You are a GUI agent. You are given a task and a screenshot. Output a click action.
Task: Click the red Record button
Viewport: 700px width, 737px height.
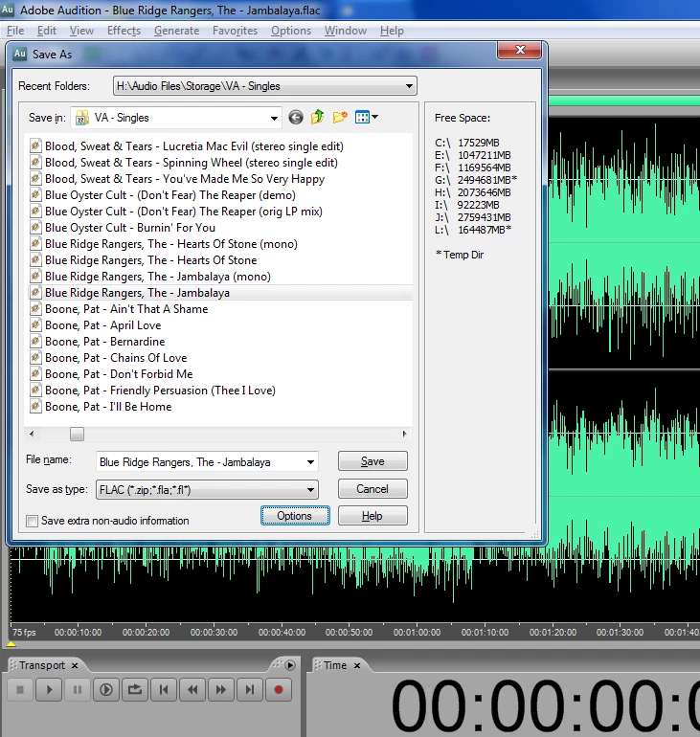[279, 689]
